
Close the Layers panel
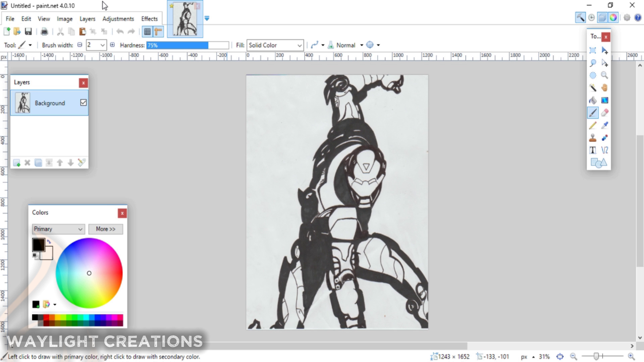(84, 83)
